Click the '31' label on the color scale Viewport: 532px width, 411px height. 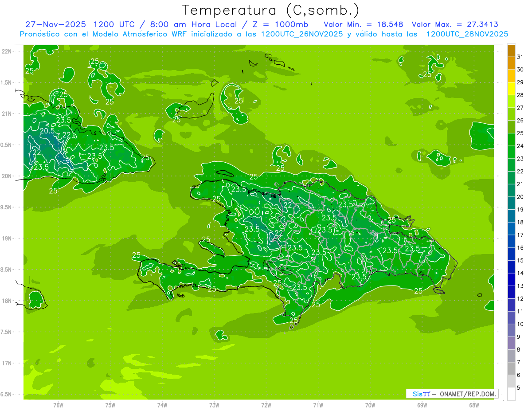pyautogui.click(x=520, y=57)
